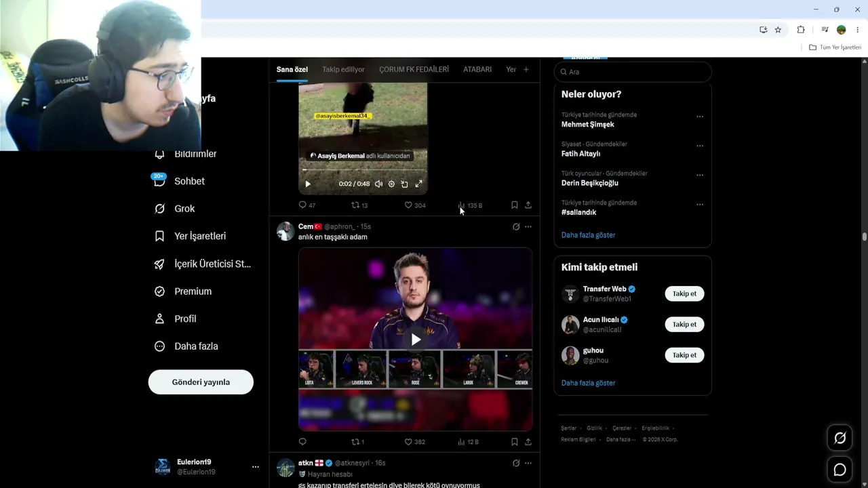
Task: Ask Grok about Cem's post
Action: [x=516, y=226]
